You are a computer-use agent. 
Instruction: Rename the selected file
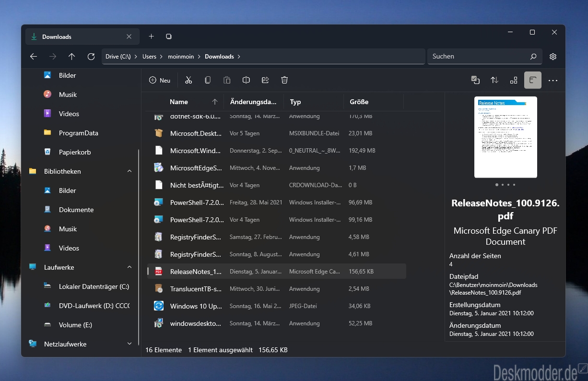pyautogui.click(x=246, y=80)
